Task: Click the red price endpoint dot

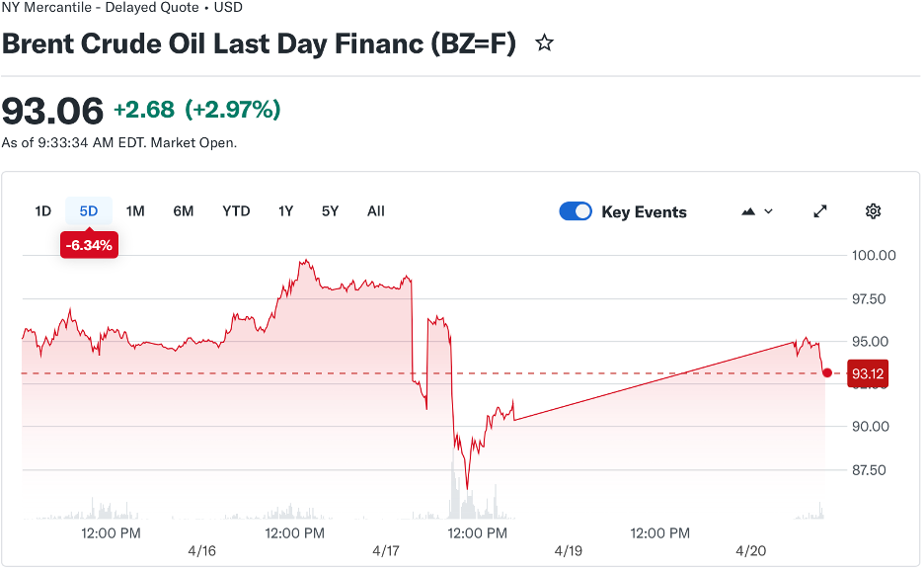Action: click(827, 373)
